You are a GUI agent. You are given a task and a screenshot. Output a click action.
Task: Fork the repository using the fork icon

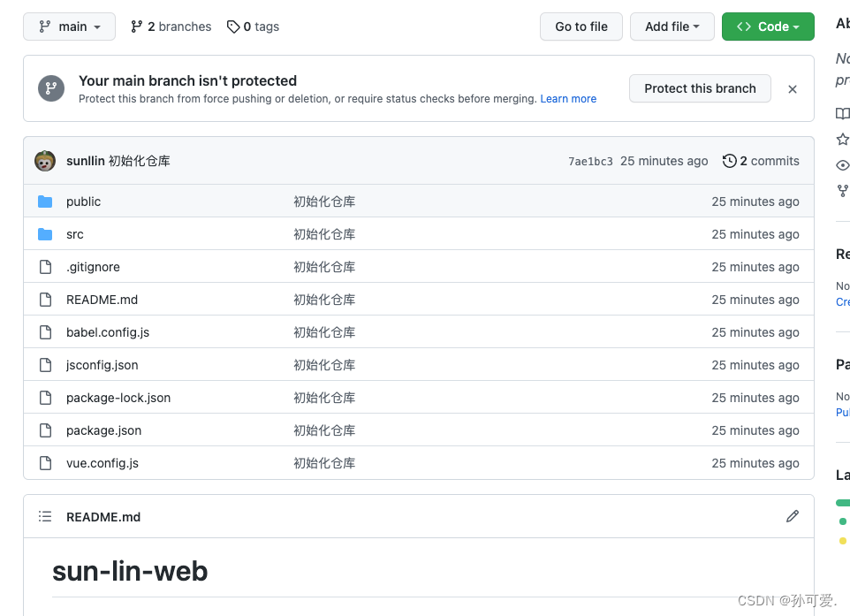click(842, 190)
